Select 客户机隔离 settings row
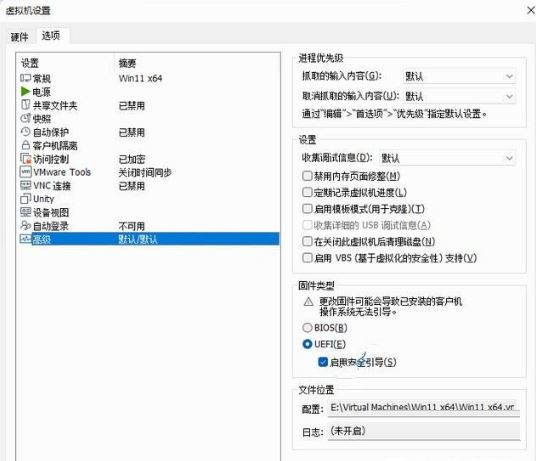Image resolution: width=536 pixels, height=461 pixels. (x=149, y=146)
